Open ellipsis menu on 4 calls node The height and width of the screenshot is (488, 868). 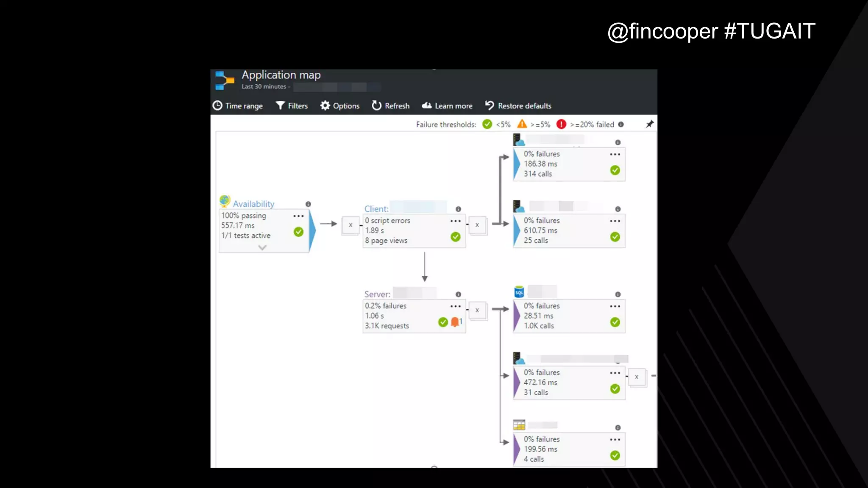coord(615,440)
